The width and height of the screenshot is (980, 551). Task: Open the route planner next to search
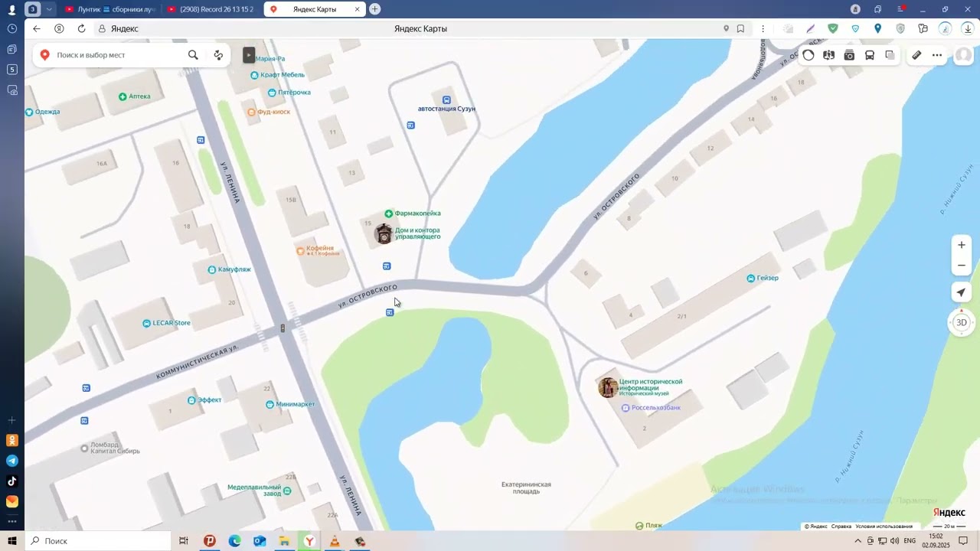(218, 55)
